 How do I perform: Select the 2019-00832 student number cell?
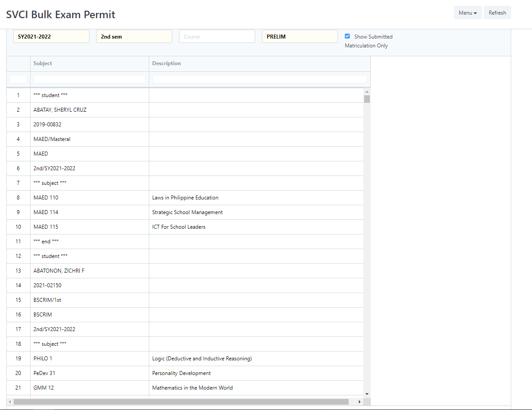pos(90,125)
